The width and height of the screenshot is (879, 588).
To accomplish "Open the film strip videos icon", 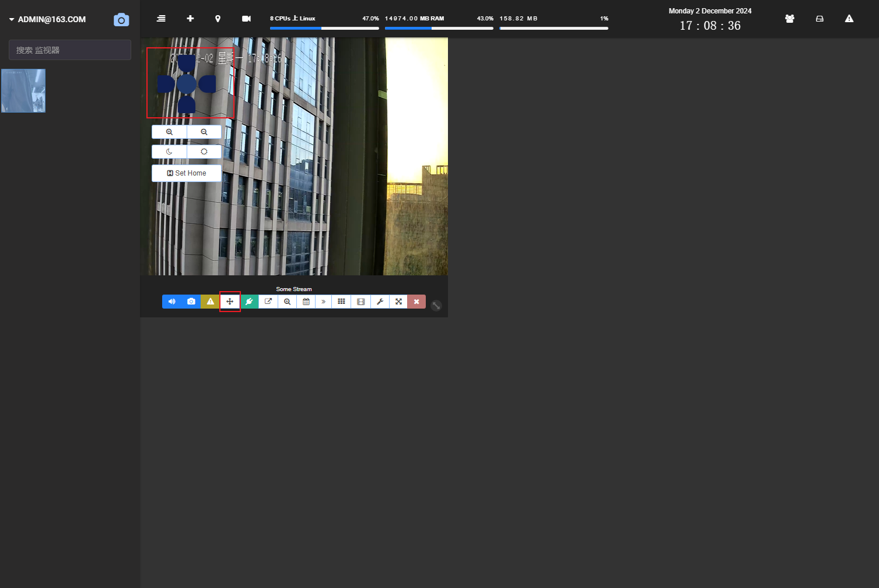I will click(360, 302).
